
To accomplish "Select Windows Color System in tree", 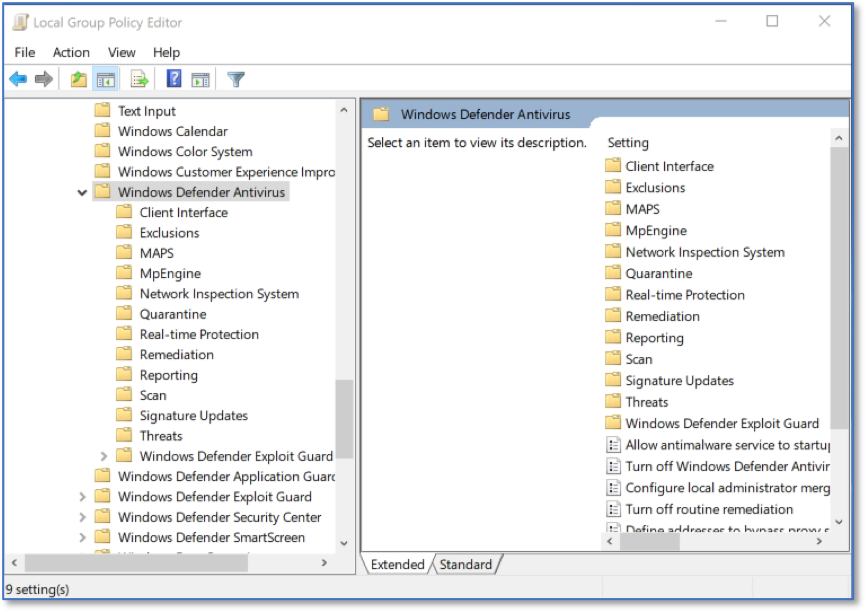I will [x=185, y=151].
